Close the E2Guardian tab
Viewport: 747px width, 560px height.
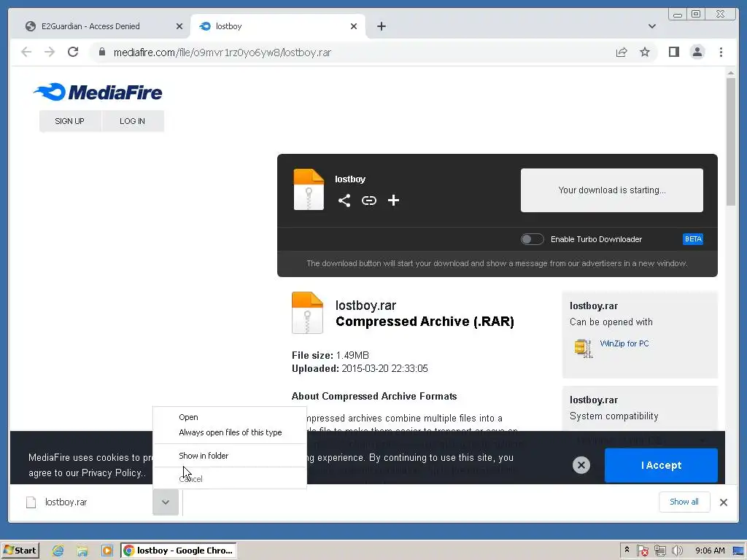click(179, 26)
